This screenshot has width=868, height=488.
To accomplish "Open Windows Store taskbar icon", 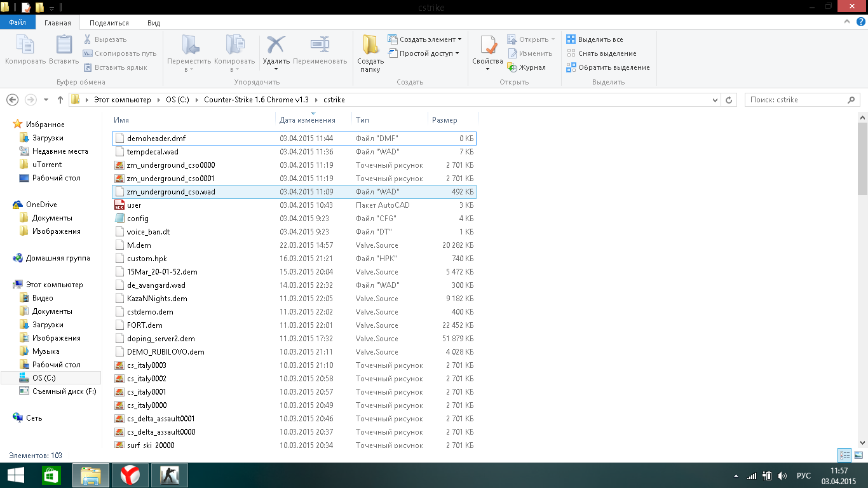I will point(51,475).
